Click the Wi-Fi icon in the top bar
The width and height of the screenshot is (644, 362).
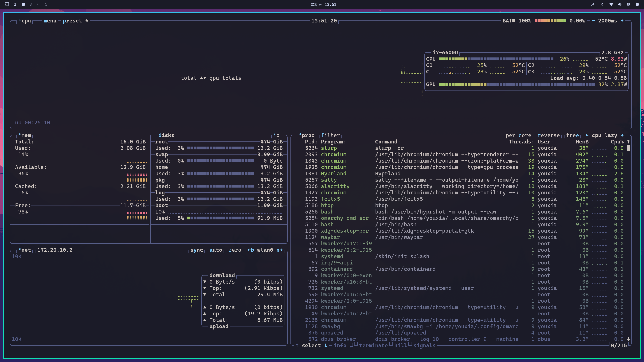pyautogui.click(x=611, y=4)
